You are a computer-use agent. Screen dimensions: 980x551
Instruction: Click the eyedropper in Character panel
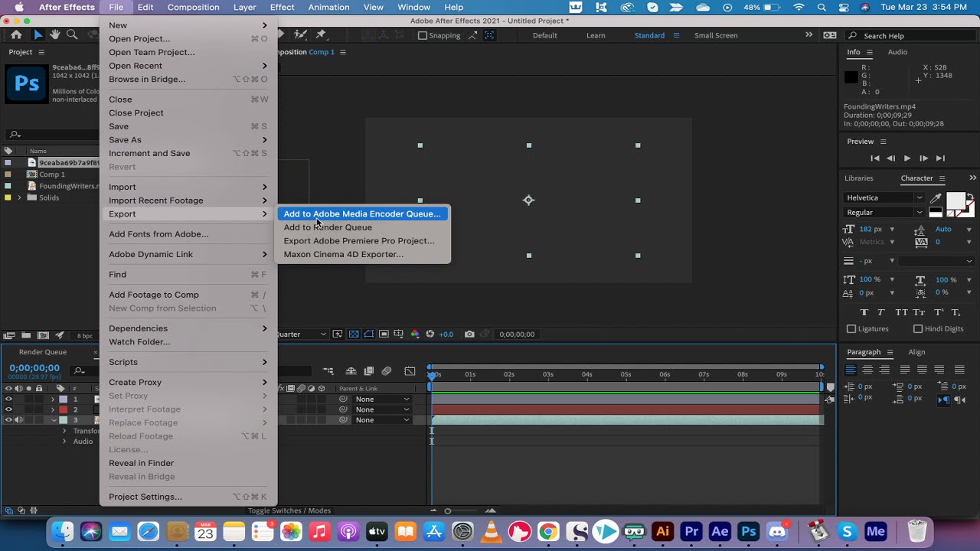[935, 198]
